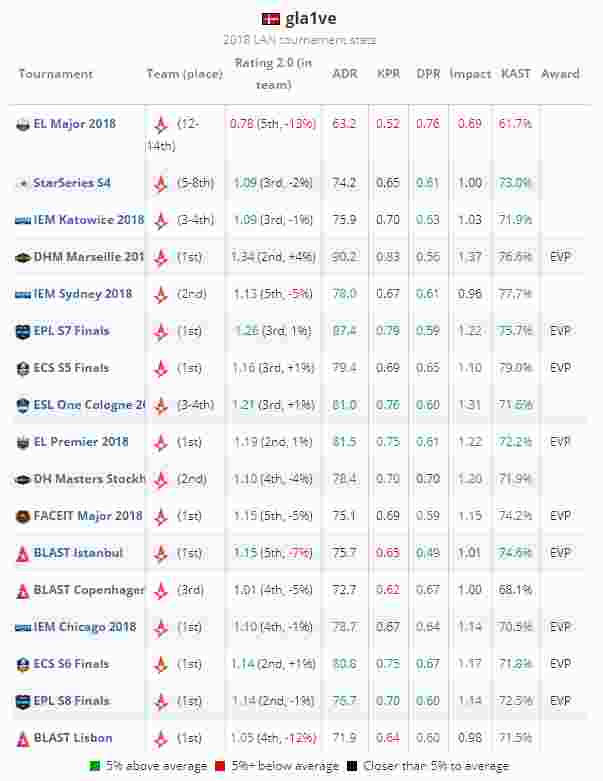This screenshot has height=781, width=603.
Task: Click the EL Major 2018 tournament logo
Action: (23, 125)
